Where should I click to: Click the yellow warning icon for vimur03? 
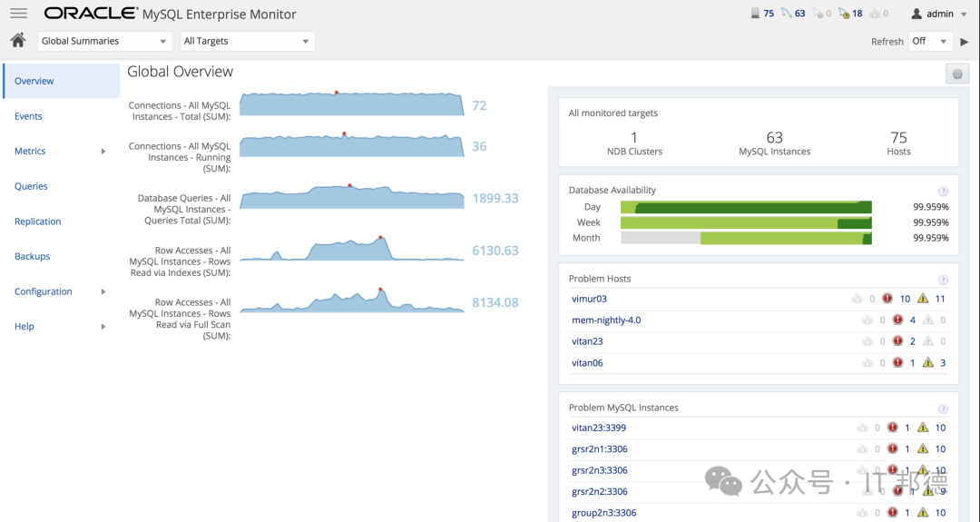point(923,299)
